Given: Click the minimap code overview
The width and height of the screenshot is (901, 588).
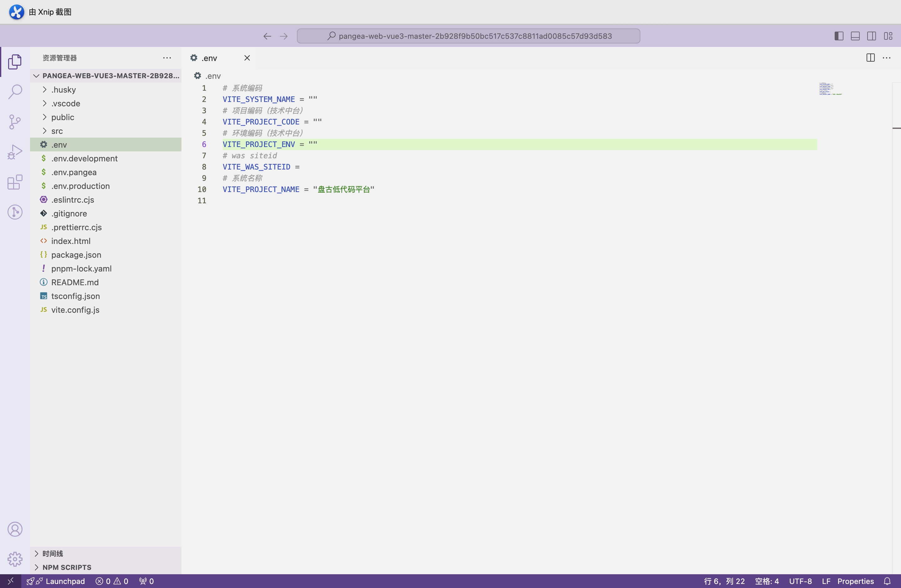Looking at the screenshot, I should pos(831,89).
